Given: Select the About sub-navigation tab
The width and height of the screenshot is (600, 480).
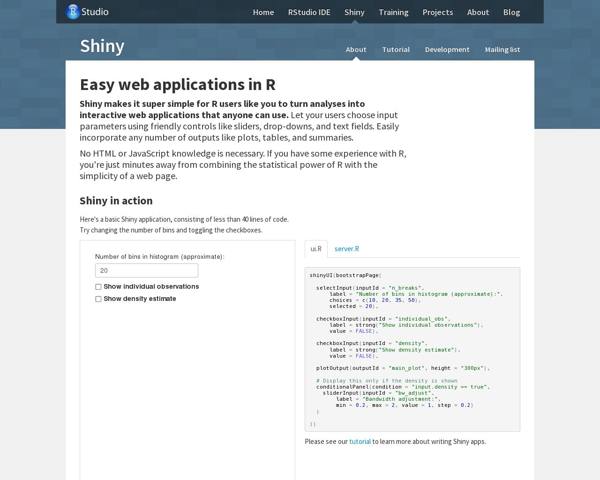Looking at the screenshot, I should coord(356,49).
